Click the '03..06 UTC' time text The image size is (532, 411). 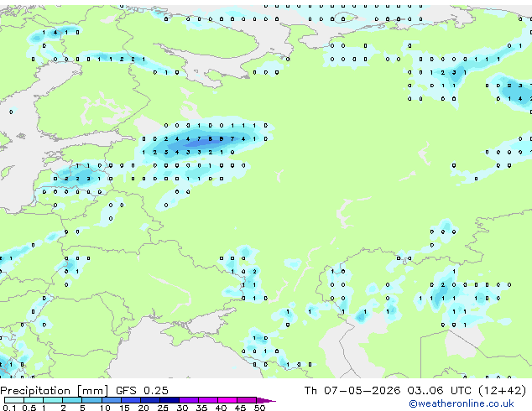coord(440,391)
